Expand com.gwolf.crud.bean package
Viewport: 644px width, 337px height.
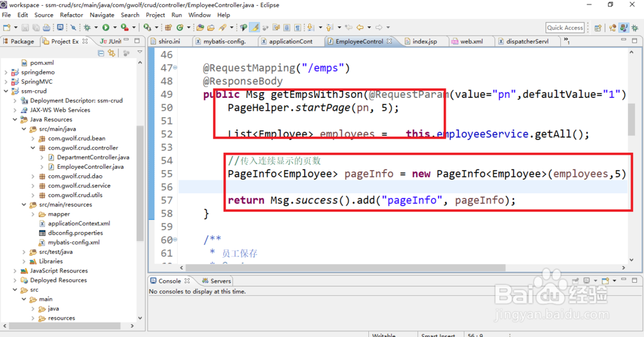(x=33, y=139)
